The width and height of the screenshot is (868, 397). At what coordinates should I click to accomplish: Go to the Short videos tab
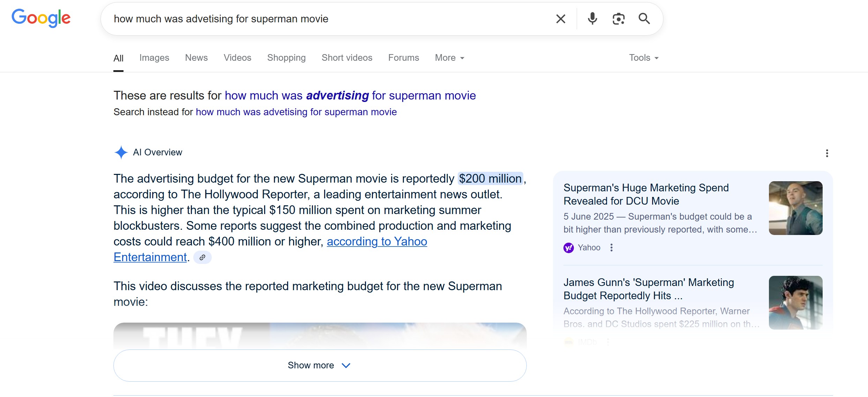347,58
